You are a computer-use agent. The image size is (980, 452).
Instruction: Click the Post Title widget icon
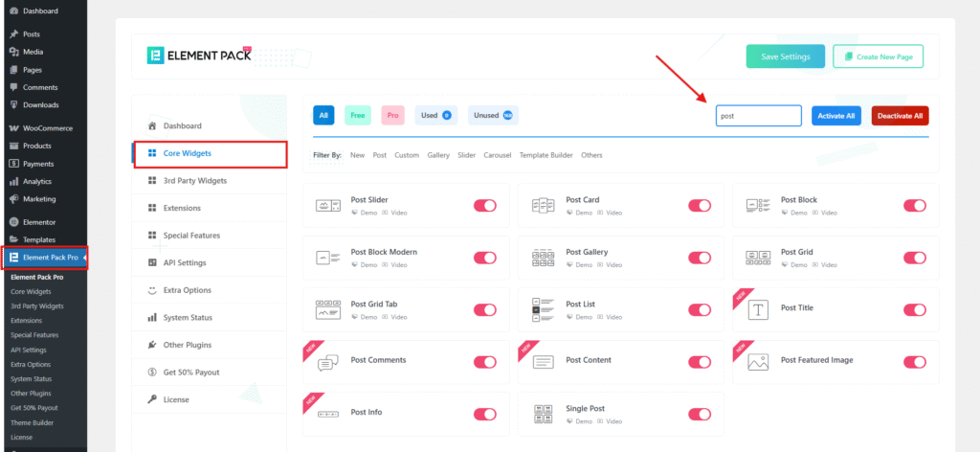(x=758, y=309)
